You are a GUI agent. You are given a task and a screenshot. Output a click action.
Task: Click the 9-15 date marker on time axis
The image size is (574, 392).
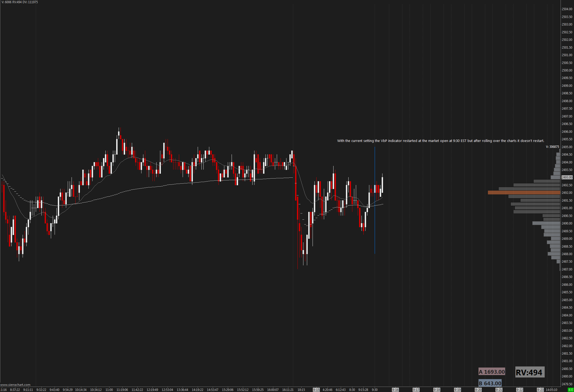(x=316, y=390)
